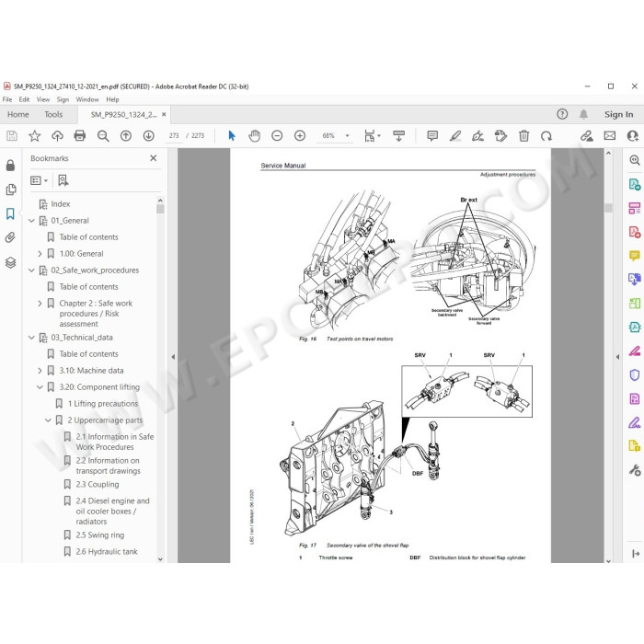Add a new bookmark icon
The height and width of the screenshot is (644, 644).
[63, 180]
